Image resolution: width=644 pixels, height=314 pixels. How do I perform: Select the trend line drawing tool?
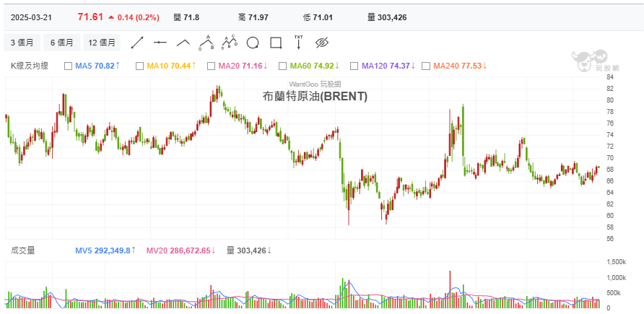(137, 42)
